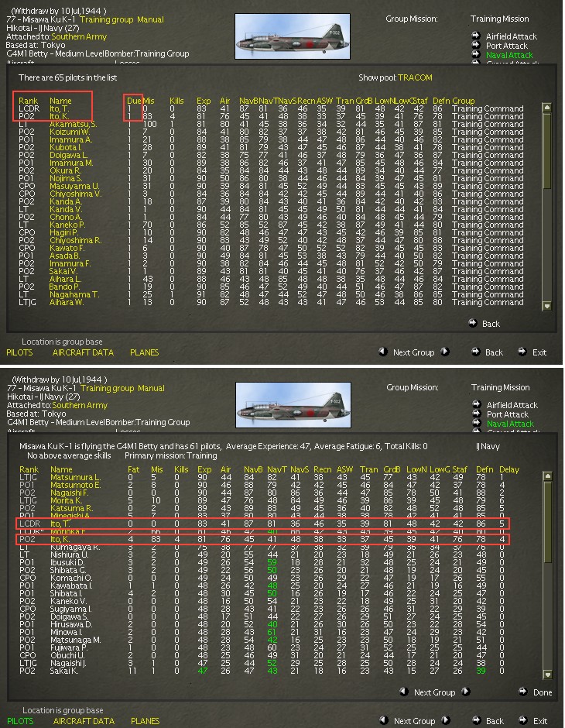
Task: Click scroll-up arrow of lower pilot list
Action: click(547, 476)
